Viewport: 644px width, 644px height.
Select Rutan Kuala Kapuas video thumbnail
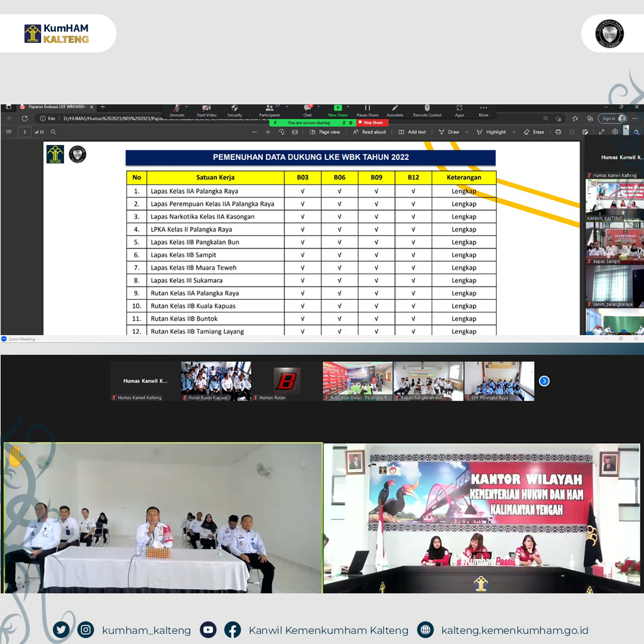(x=216, y=380)
